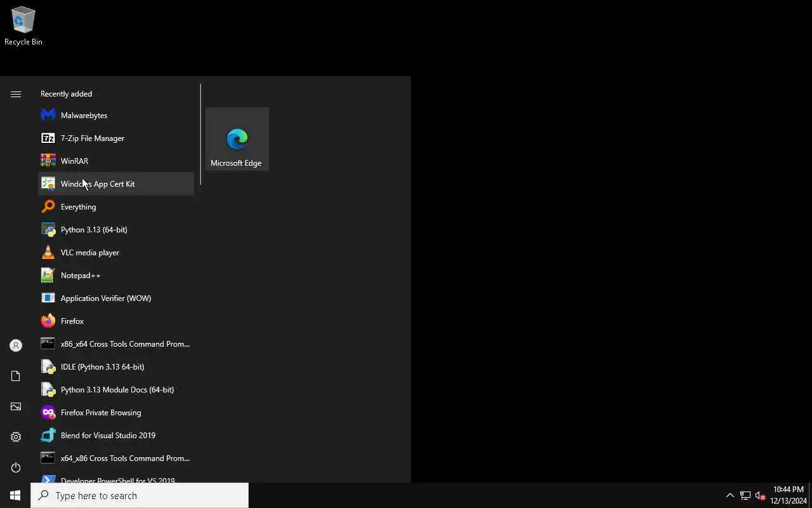Open Documents from the Start sidebar
This screenshot has height=508, width=812.
[x=16, y=376]
